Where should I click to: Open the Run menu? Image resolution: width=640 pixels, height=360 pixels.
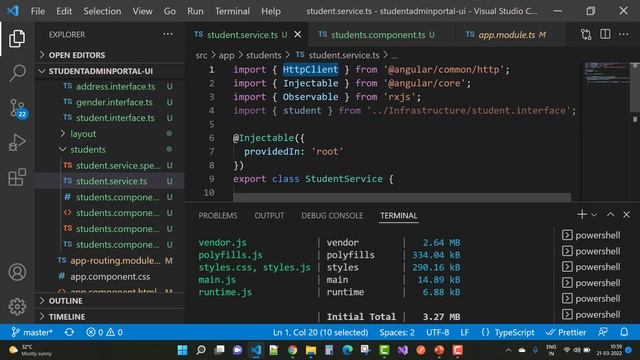point(195,11)
